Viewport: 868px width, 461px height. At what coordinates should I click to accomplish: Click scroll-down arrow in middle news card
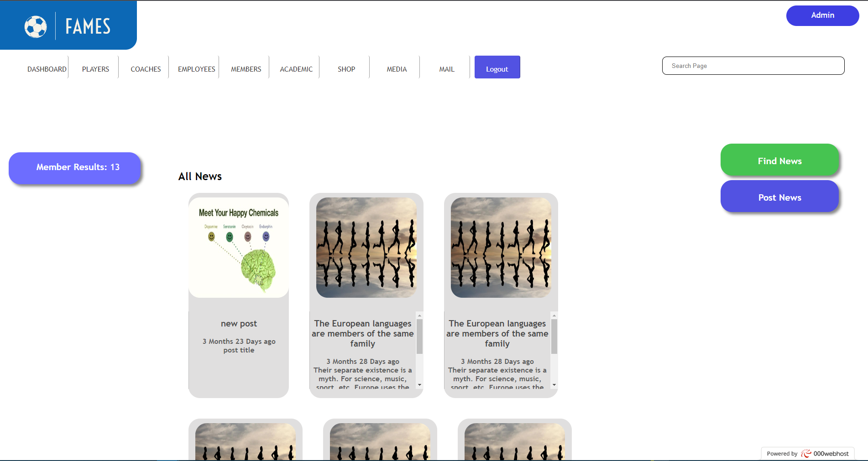coord(419,385)
